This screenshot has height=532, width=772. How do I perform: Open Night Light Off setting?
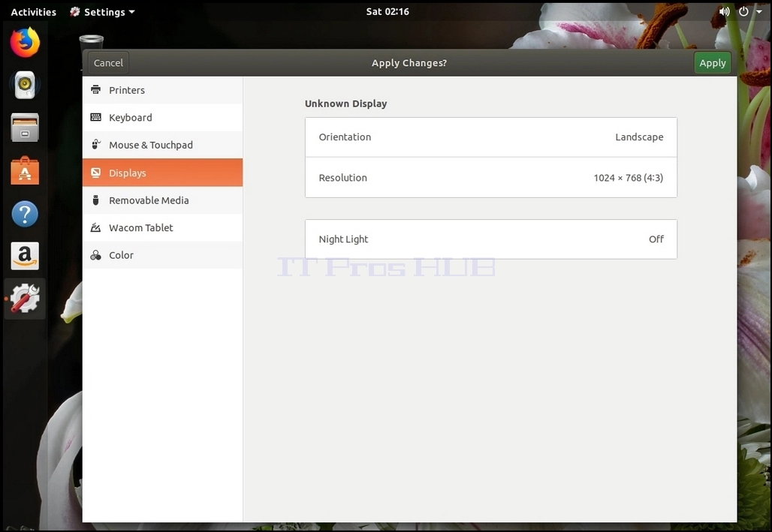point(491,239)
